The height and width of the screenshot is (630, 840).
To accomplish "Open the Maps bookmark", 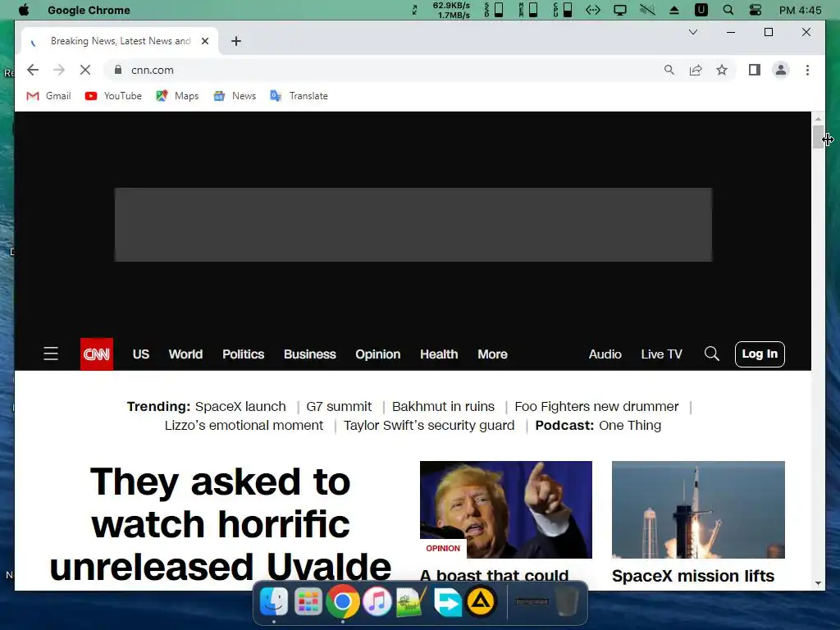I will pyautogui.click(x=177, y=96).
